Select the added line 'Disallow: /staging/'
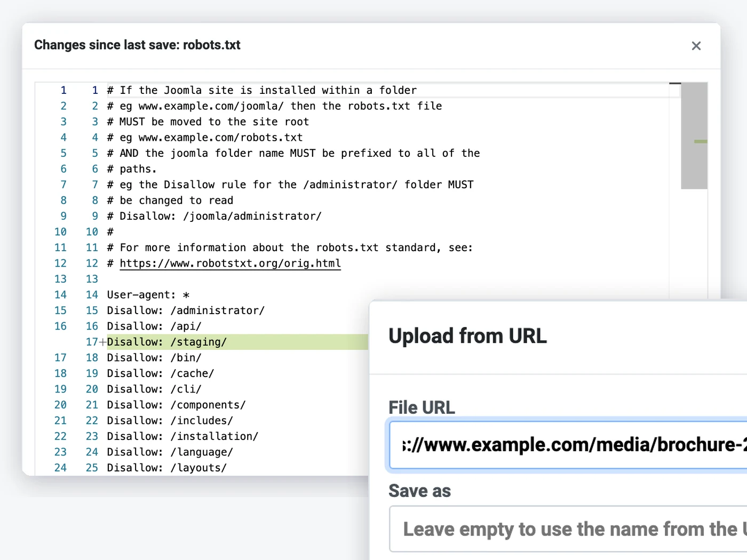Viewport: 747px width, 560px height. (167, 342)
